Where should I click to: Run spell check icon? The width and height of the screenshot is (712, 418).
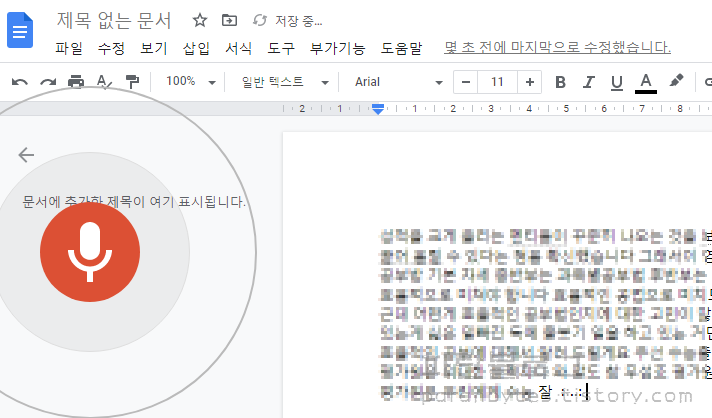[104, 82]
